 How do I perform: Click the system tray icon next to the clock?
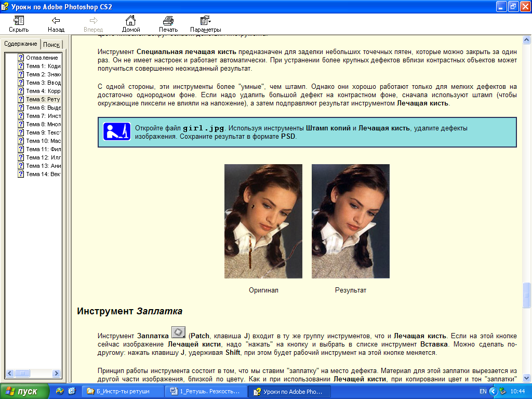tap(502, 391)
